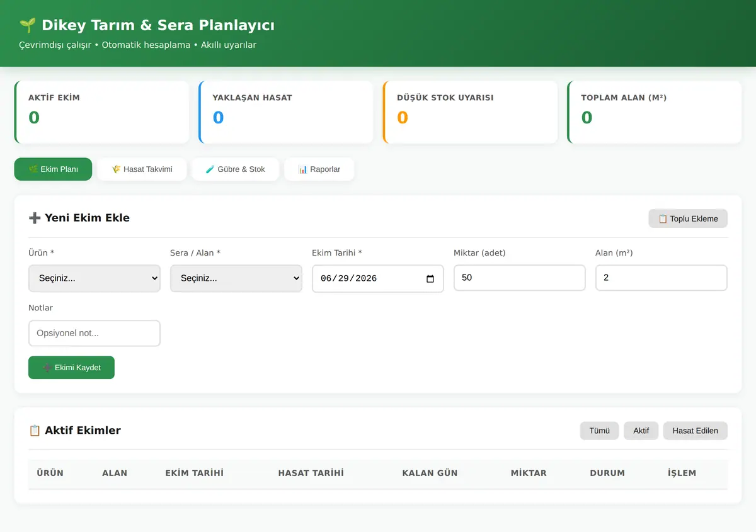Screen dimensions: 756x532
Task: Click the Notlar optional note field
Action: 94,333
